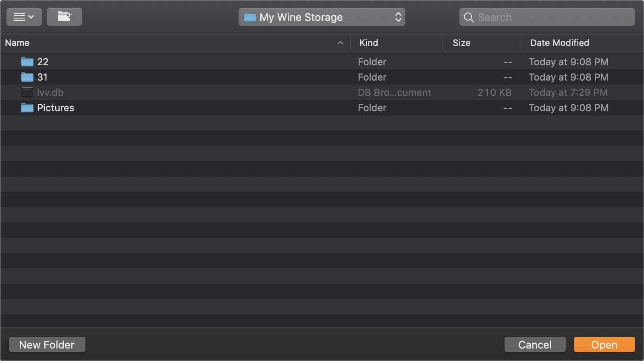
Task: Click inside the Search field
Action: pyautogui.click(x=547, y=17)
